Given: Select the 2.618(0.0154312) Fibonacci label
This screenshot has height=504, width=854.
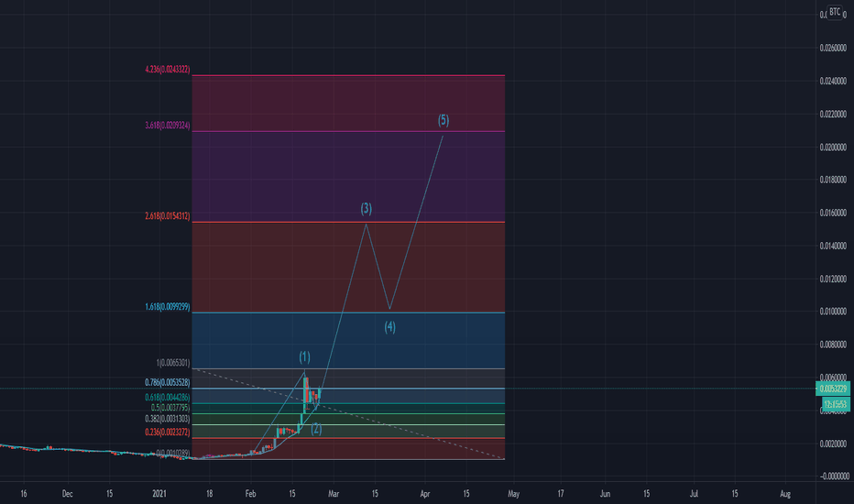Looking at the screenshot, I should pyautogui.click(x=168, y=216).
